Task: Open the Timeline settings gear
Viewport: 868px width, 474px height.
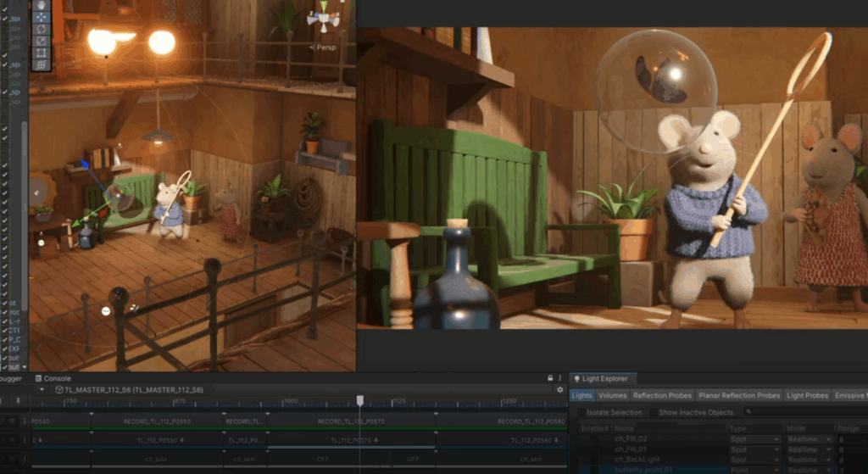Action: point(559,390)
